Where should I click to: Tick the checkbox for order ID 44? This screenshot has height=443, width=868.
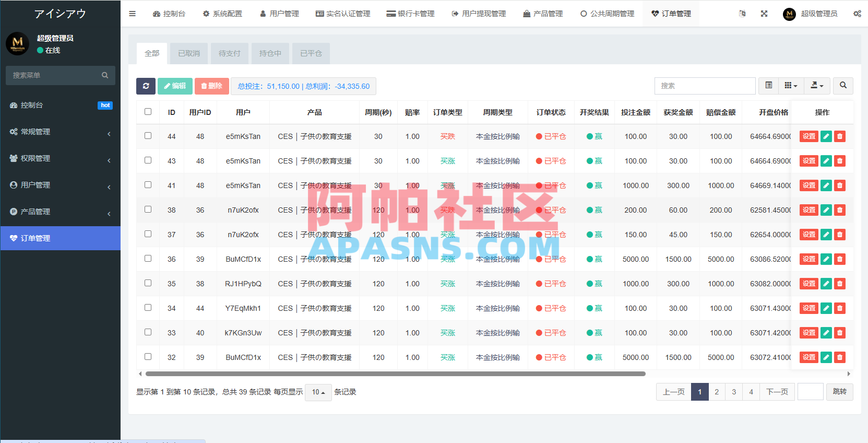tap(148, 136)
